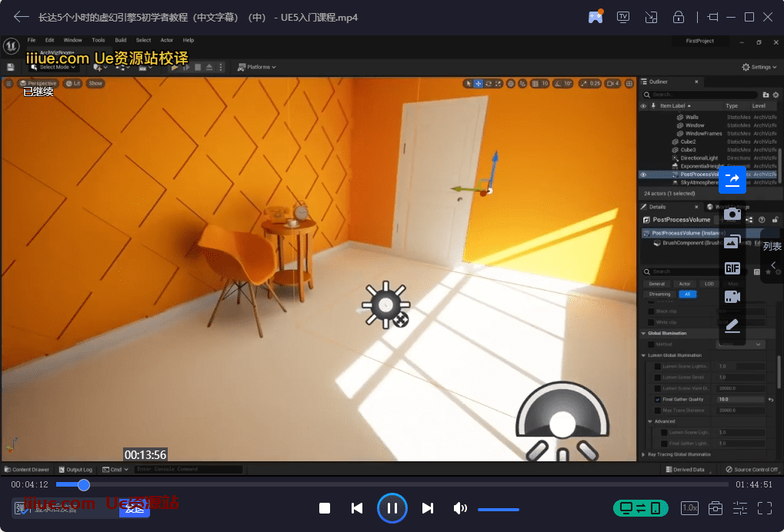Enter fullscreen with the bottom-right icon

(765, 508)
